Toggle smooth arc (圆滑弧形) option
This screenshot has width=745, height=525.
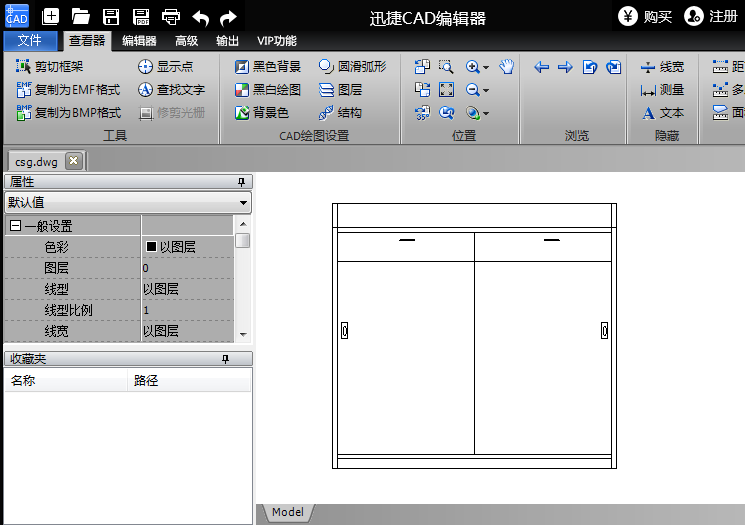pyautogui.click(x=352, y=67)
